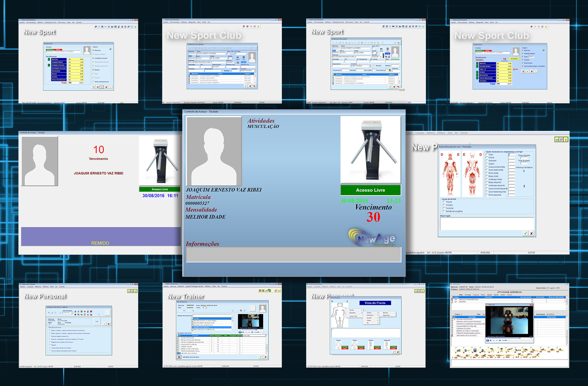Open Avaliações menu in the Perimetria window
This screenshot has width=588, height=386.
click(420, 133)
